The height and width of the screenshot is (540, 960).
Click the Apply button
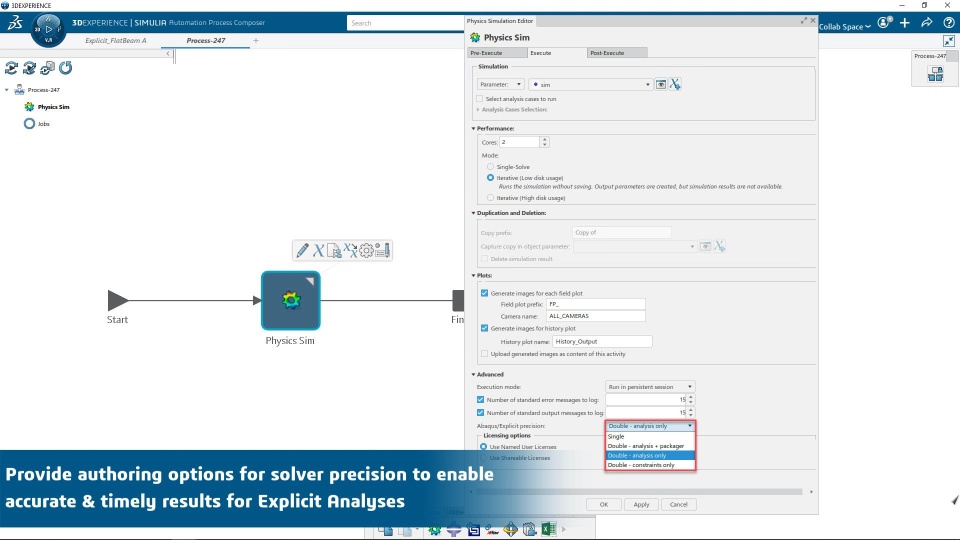tap(641, 504)
